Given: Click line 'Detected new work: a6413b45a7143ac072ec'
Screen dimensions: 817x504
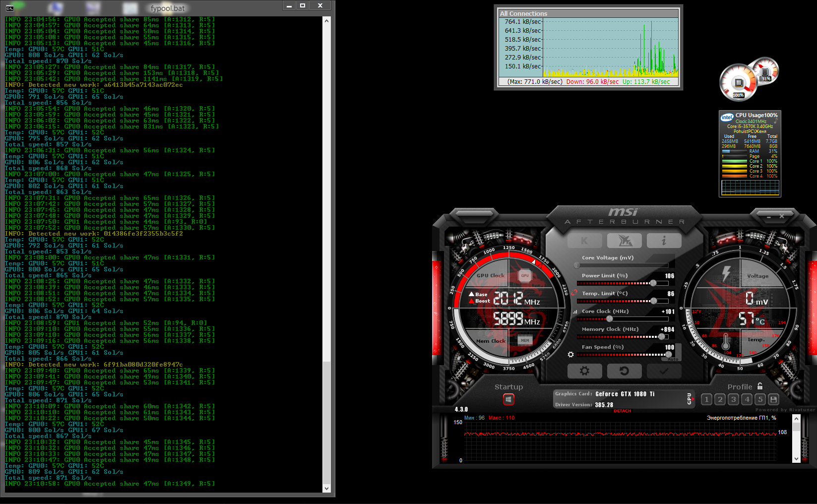Looking at the screenshot, I should tap(94, 85).
